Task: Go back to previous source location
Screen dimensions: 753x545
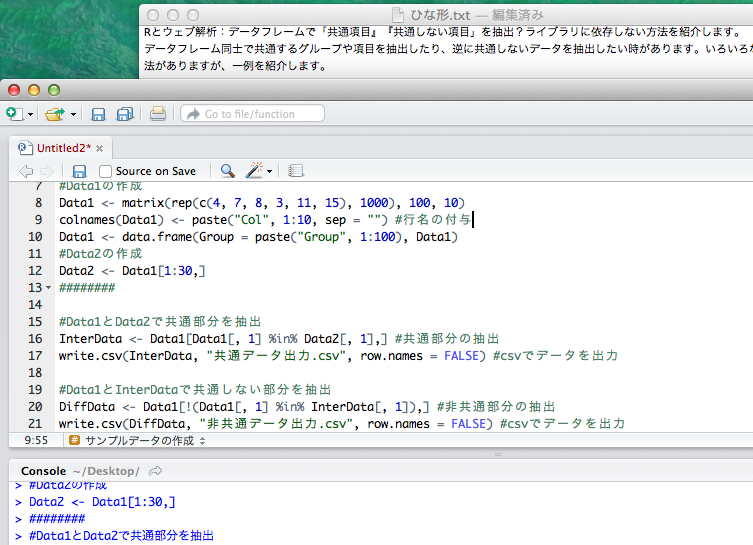Action: pyautogui.click(x=26, y=171)
